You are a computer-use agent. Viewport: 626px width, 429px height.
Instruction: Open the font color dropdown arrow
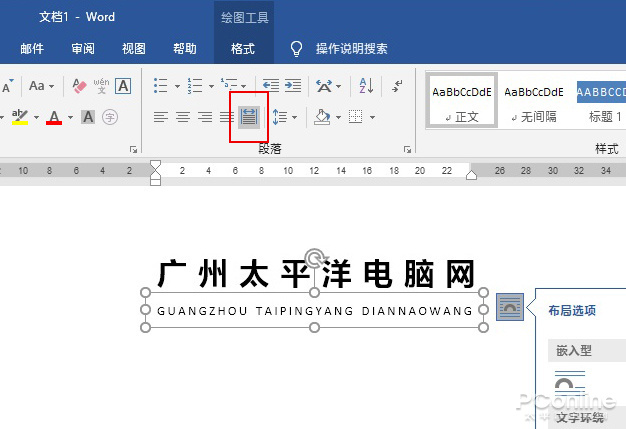(70, 117)
